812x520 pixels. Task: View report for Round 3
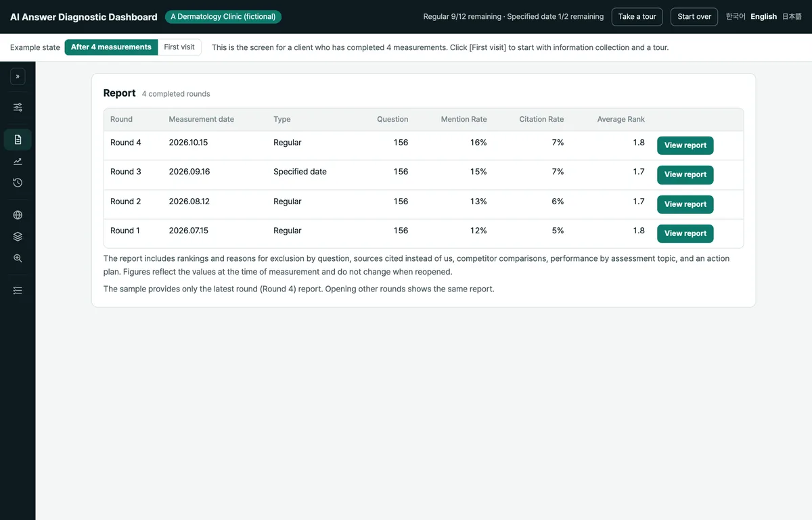coord(685,174)
